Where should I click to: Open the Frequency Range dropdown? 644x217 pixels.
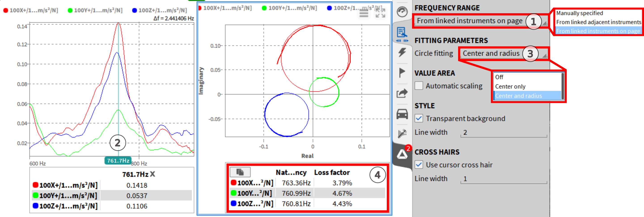click(480, 21)
